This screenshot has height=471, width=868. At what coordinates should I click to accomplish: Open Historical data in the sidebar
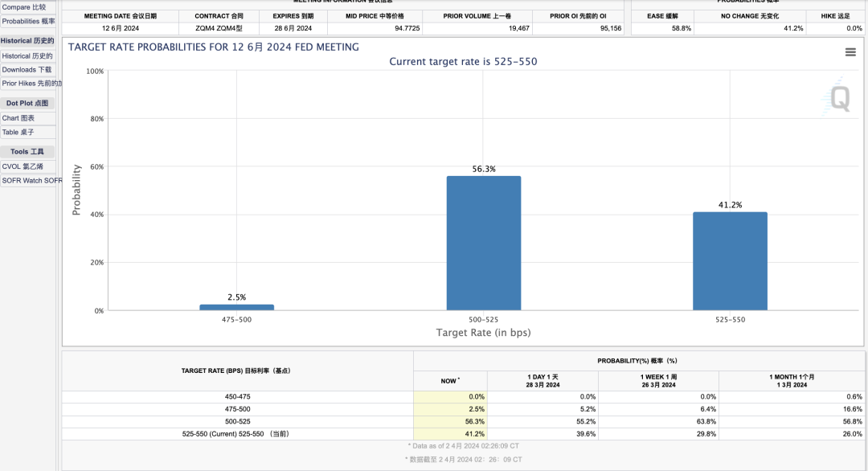[28, 56]
